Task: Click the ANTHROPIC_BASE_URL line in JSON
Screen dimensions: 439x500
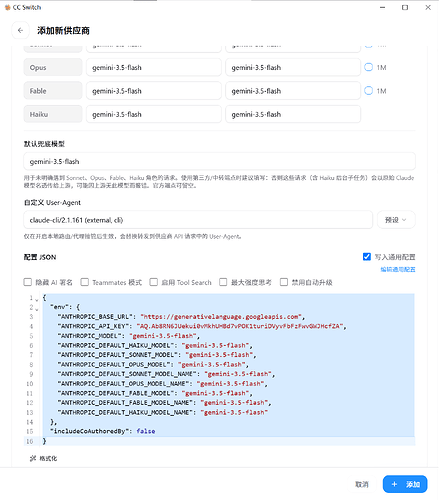Action: click(x=181, y=317)
